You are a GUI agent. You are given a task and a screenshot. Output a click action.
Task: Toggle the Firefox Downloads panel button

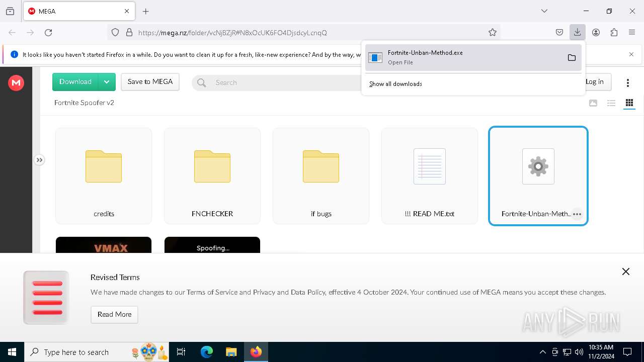point(577,32)
